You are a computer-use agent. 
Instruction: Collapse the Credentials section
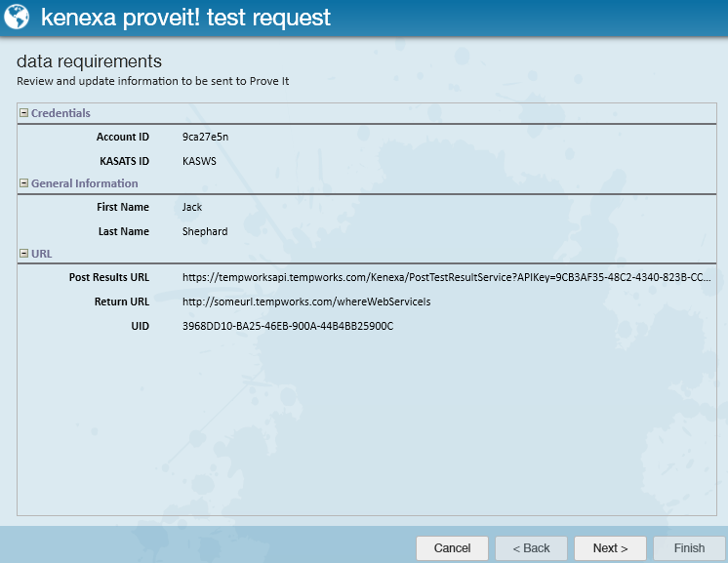tap(23, 113)
